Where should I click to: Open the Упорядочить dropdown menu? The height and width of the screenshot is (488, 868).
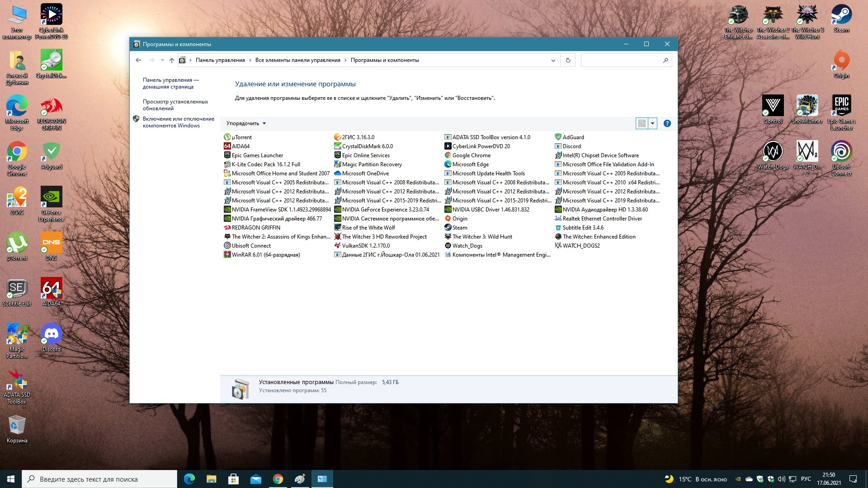coord(246,123)
